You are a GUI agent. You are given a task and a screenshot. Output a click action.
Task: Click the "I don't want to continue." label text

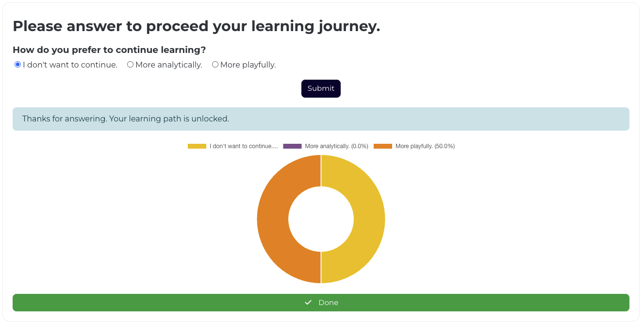(70, 65)
